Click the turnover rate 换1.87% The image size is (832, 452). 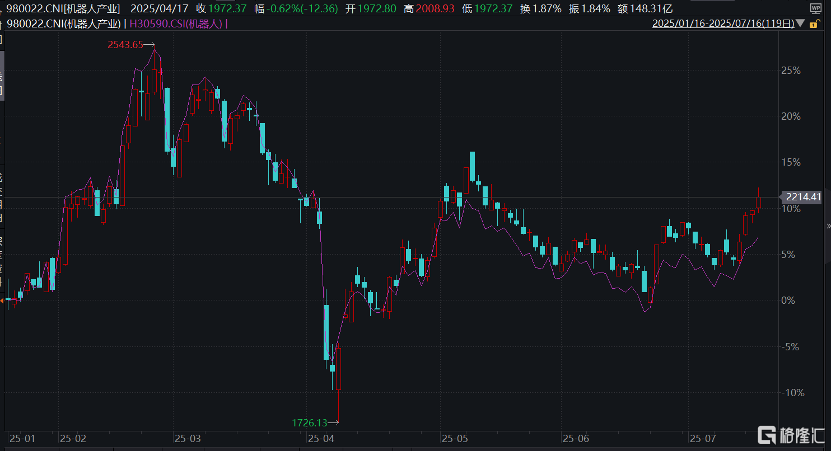(x=541, y=8)
